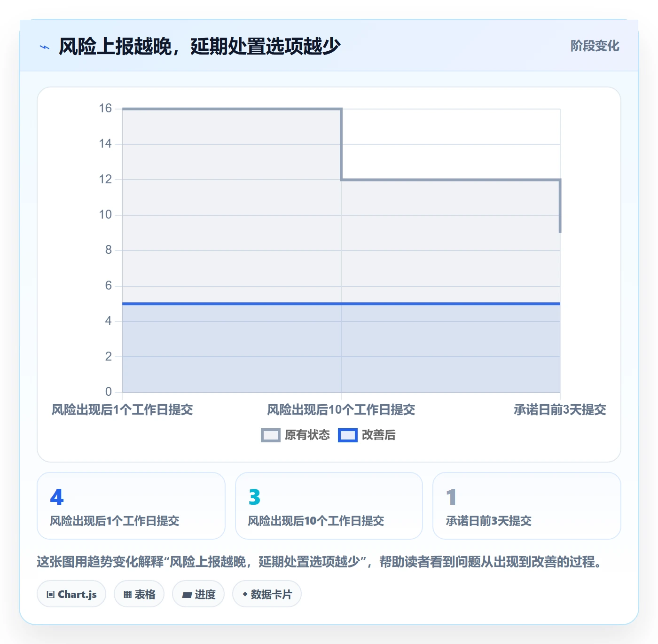658x644 pixels.
Task: Click the Chart.js tag chip
Action: point(71,594)
